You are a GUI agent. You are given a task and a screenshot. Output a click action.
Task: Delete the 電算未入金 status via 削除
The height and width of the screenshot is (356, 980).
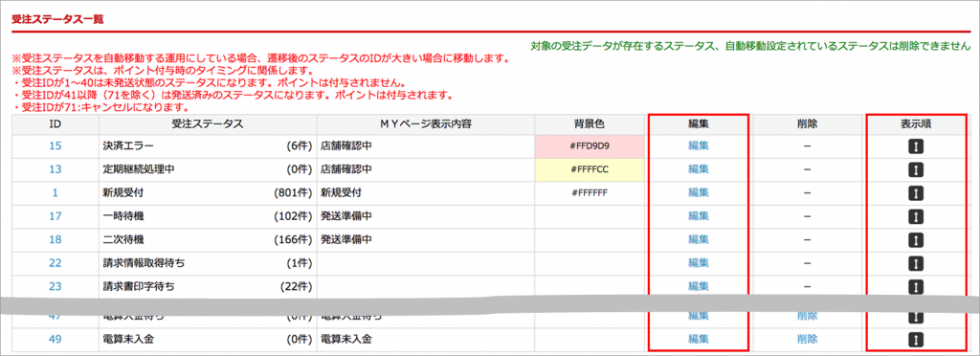coord(807,340)
